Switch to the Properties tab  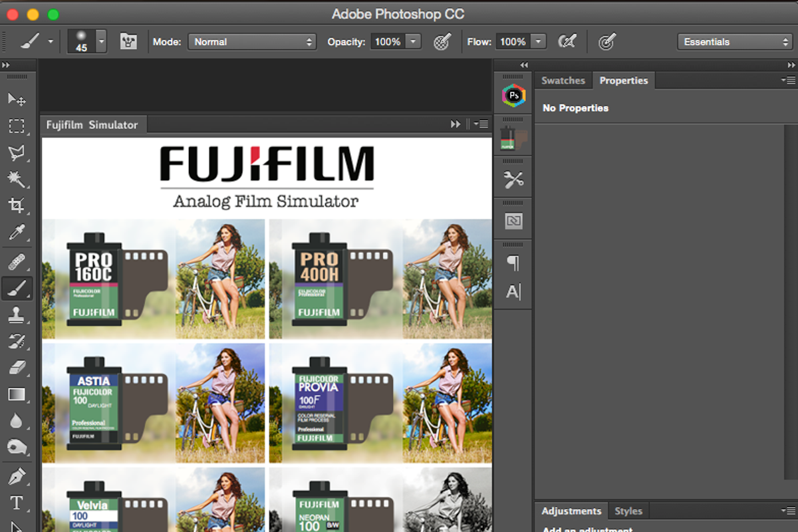[x=623, y=80]
